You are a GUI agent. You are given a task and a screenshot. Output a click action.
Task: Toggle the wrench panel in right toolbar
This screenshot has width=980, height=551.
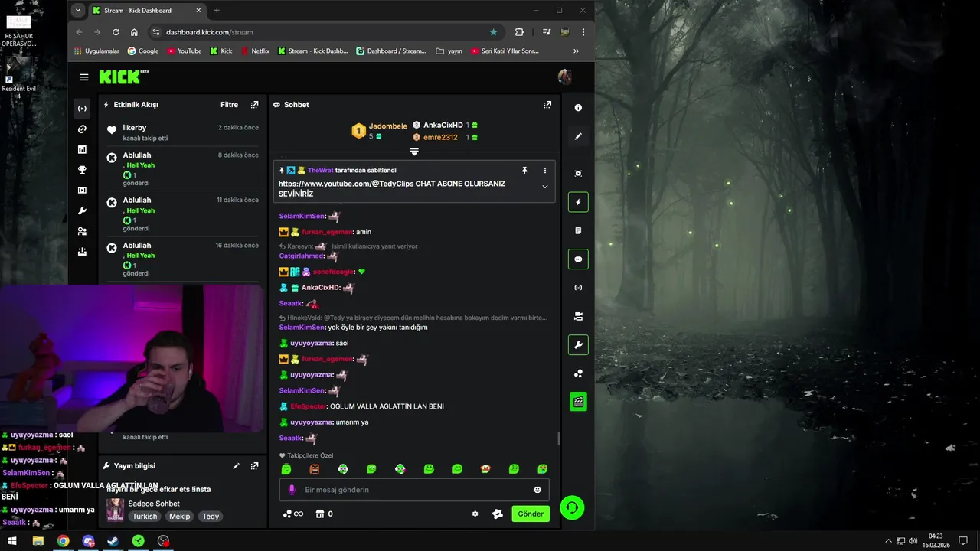(x=578, y=345)
